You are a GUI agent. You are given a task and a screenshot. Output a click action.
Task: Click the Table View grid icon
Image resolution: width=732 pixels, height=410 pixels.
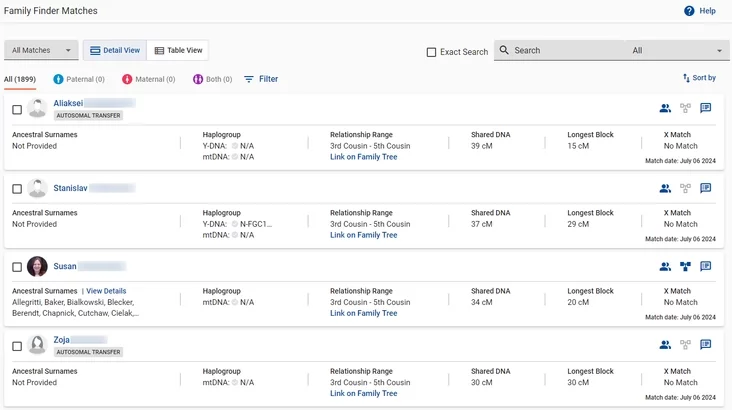point(159,50)
